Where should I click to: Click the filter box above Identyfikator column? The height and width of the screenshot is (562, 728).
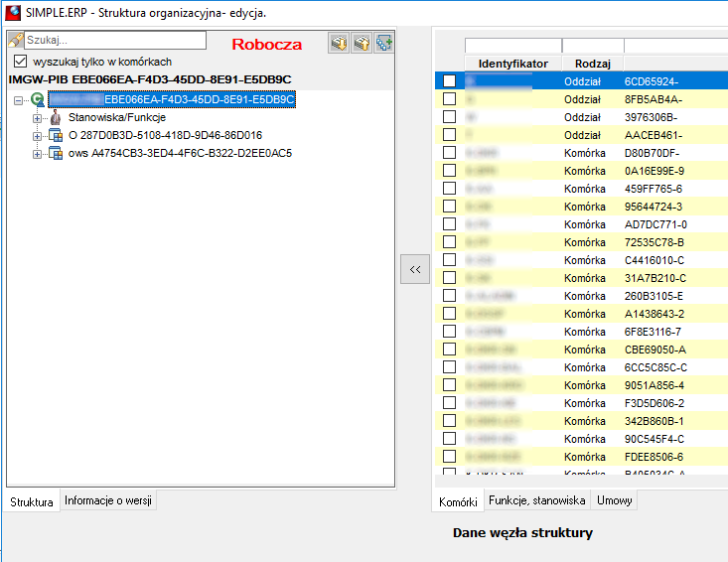coord(513,46)
